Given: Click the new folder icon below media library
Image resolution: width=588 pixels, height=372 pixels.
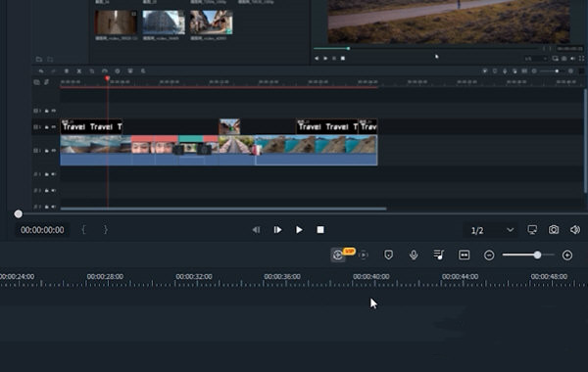Looking at the screenshot, I should (39, 59).
